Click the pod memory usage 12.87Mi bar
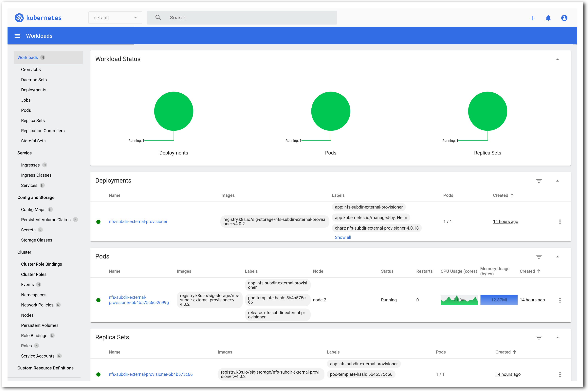The image size is (588, 391). click(499, 300)
